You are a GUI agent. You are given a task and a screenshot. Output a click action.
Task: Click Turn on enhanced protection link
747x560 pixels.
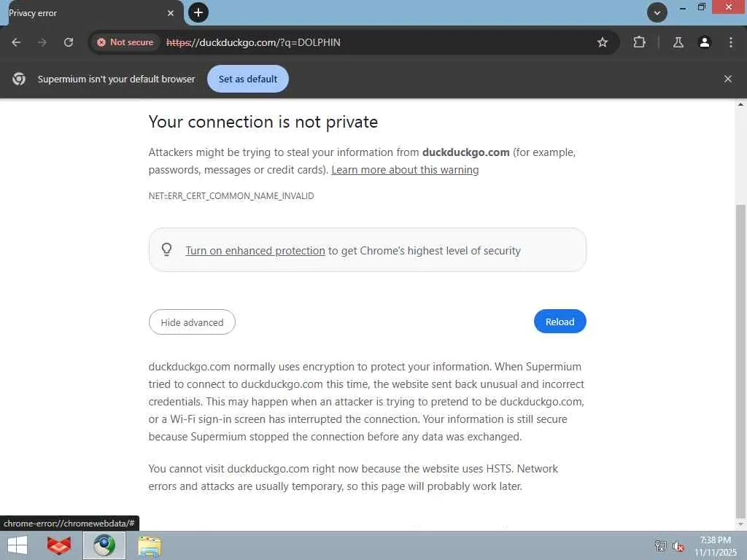point(255,251)
